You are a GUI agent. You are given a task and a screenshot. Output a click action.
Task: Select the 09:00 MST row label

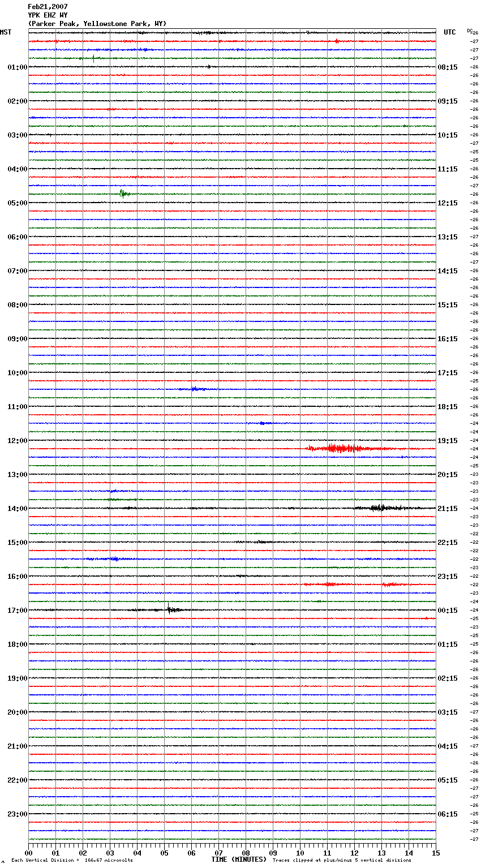pyautogui.click(x=17, y=339)
